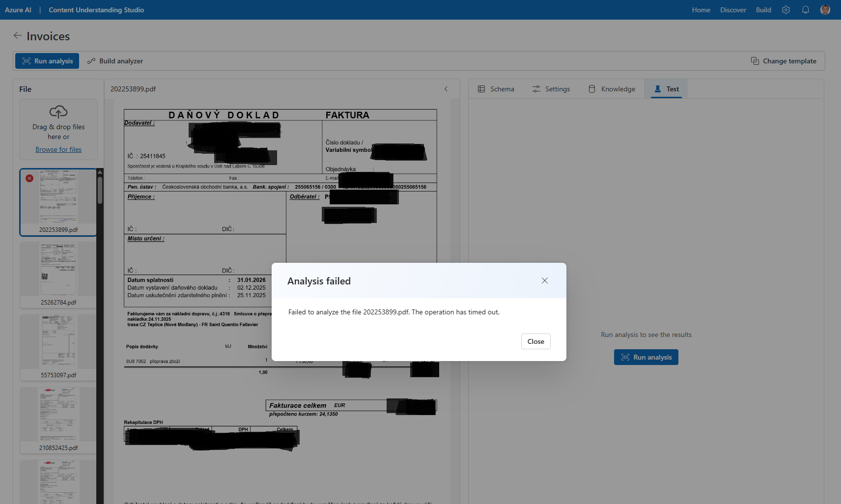Click the Azure AI brand link

coord(18,10)
